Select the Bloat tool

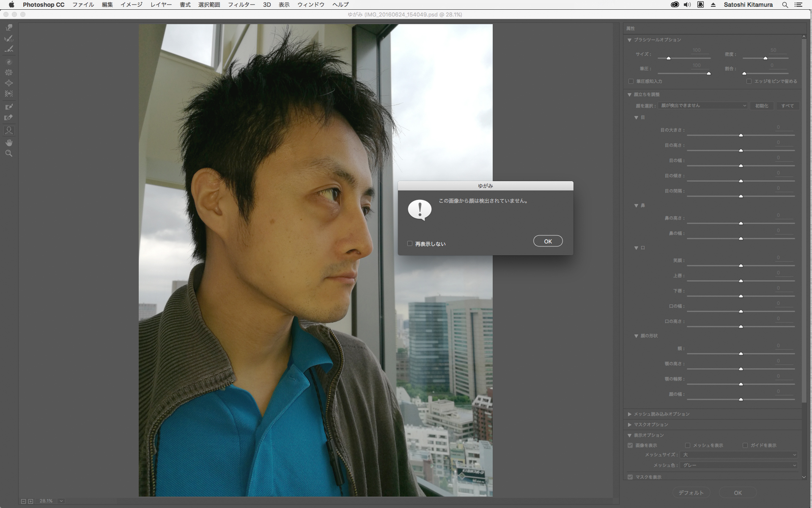(x=9, y=83)
